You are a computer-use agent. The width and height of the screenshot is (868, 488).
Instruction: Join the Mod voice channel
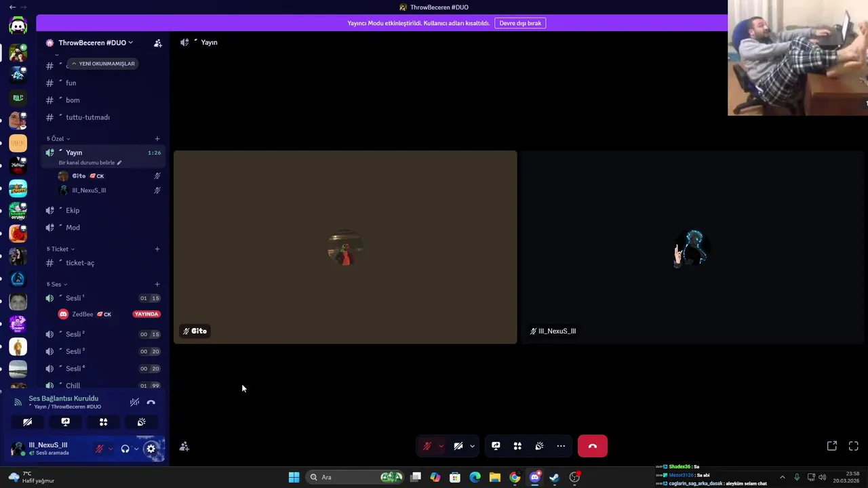point(103,228)
